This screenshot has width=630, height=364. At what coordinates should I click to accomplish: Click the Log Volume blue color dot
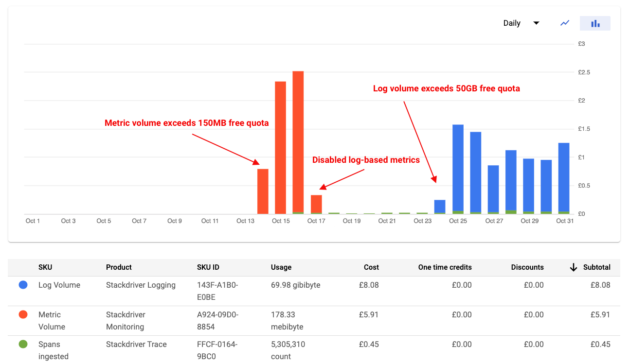pos(23,285)
